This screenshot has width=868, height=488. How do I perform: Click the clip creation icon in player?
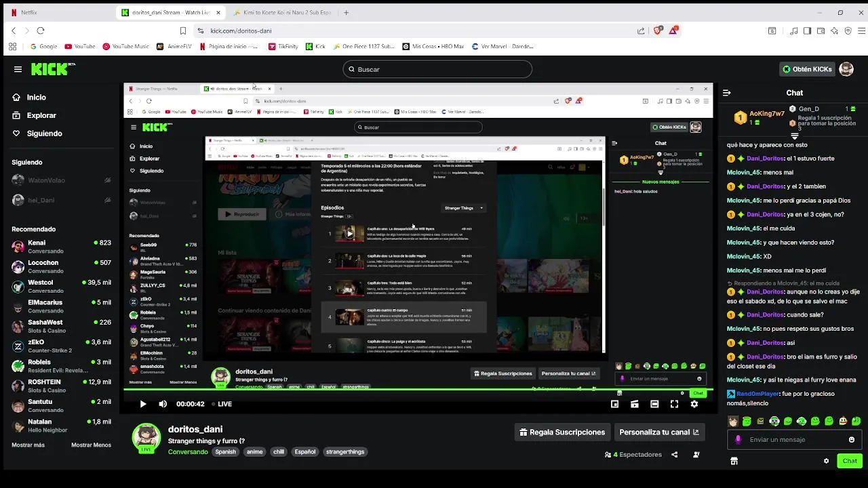pos(635,404)
